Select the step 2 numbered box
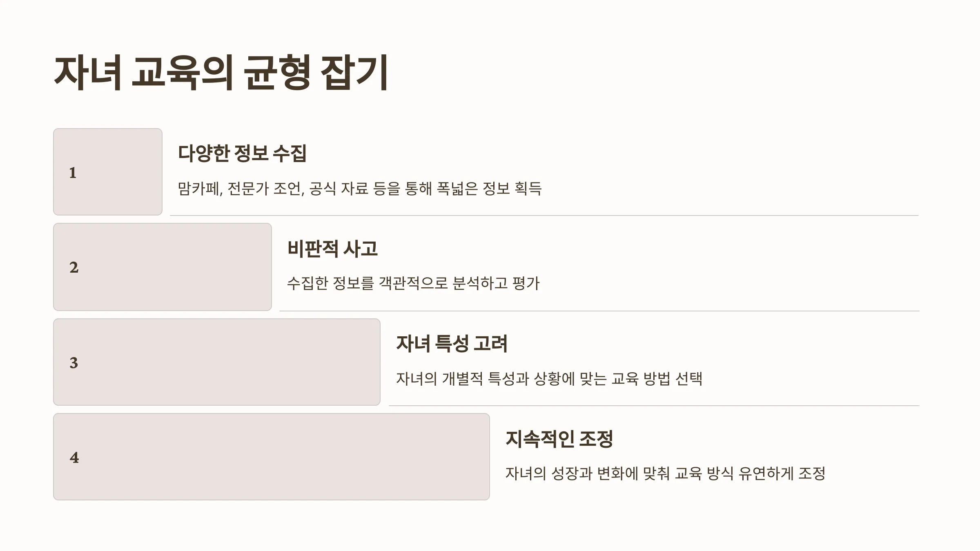 tap(163, 267)
